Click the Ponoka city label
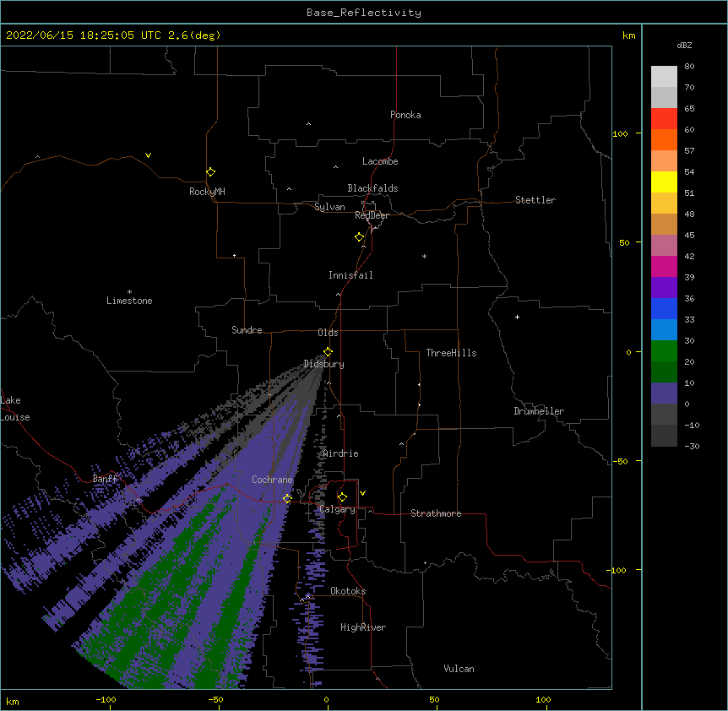728x711 pixels. coord(405,115)
